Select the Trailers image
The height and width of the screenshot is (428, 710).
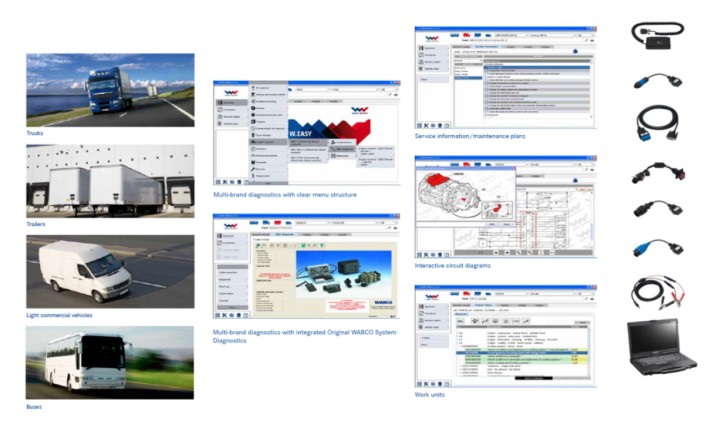tap(110, 181)
